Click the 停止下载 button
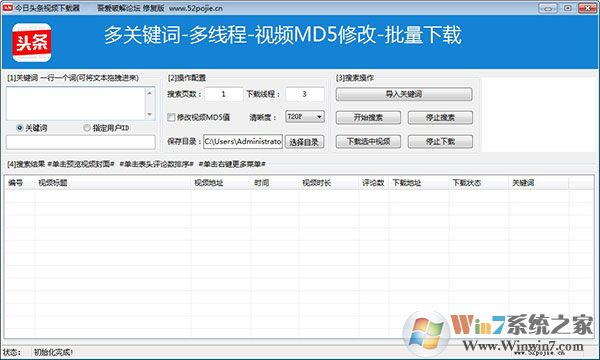 click(440, 142)
